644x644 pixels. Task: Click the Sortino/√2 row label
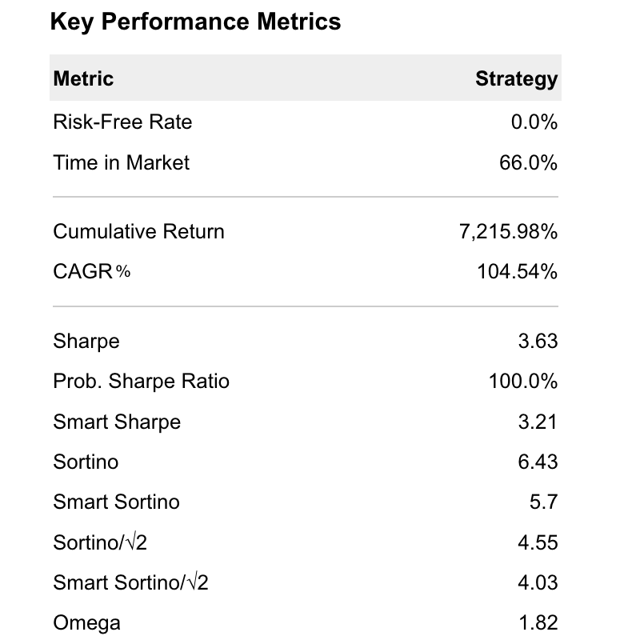click(100, 543)
